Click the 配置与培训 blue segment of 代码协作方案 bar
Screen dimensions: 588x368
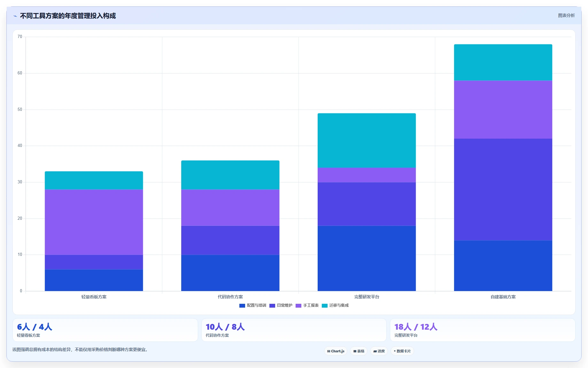230,273
